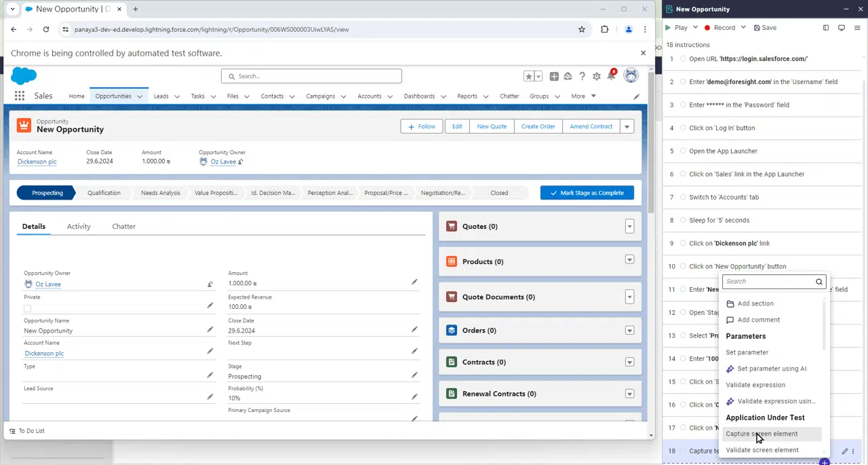The height and width of the screenshot is (465, 868).
Task: Expand the Products related list dropdown
Action: pos(629,259)
